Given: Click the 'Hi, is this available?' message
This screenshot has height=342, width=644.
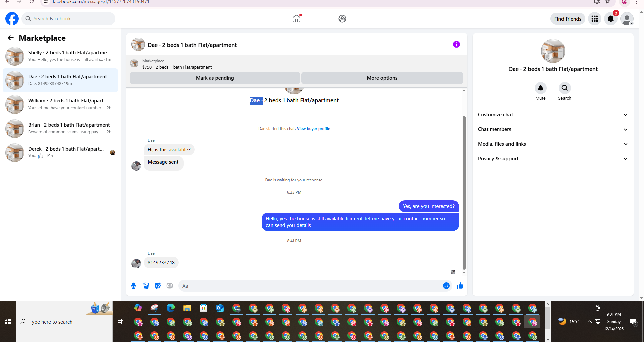Looking at the screenshot, I should [x=169, y=150].
